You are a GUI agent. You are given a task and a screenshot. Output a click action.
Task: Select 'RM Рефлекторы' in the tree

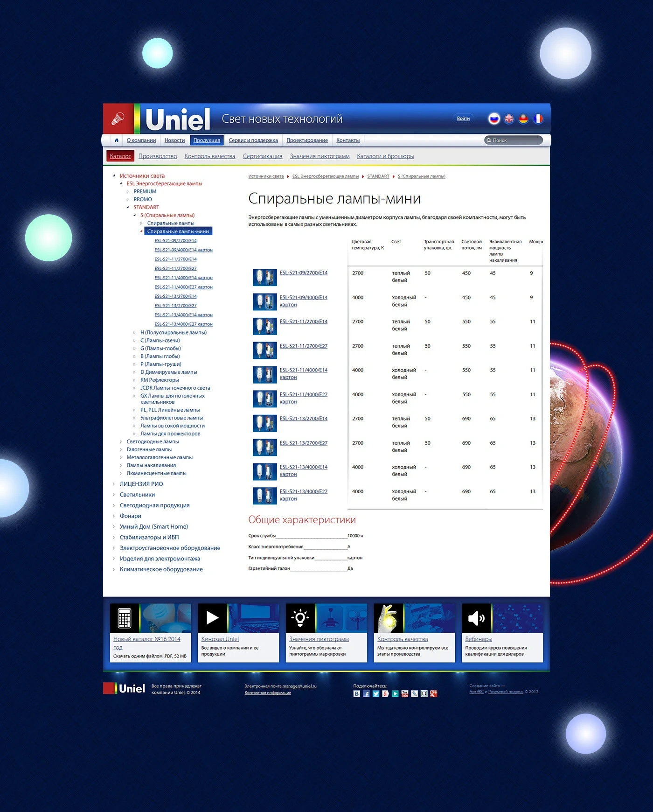(160, 380)
